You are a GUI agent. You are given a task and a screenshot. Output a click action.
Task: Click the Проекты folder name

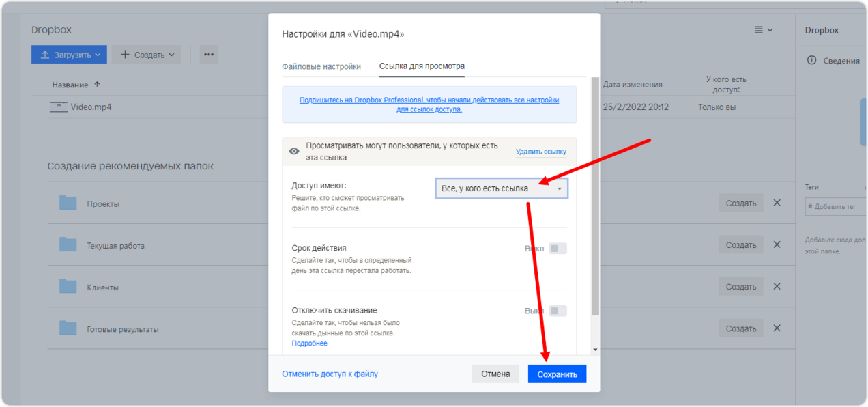(x=103, y=203)
